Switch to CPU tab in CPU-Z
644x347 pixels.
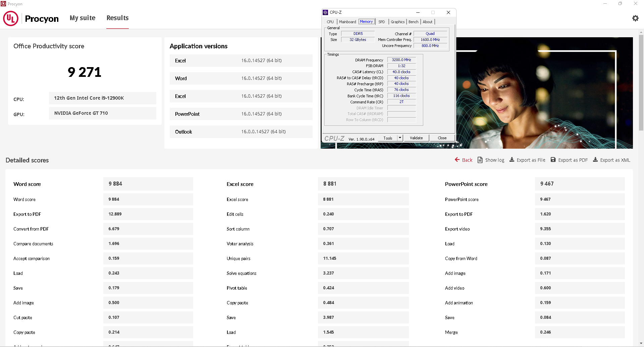pos(330,22)
